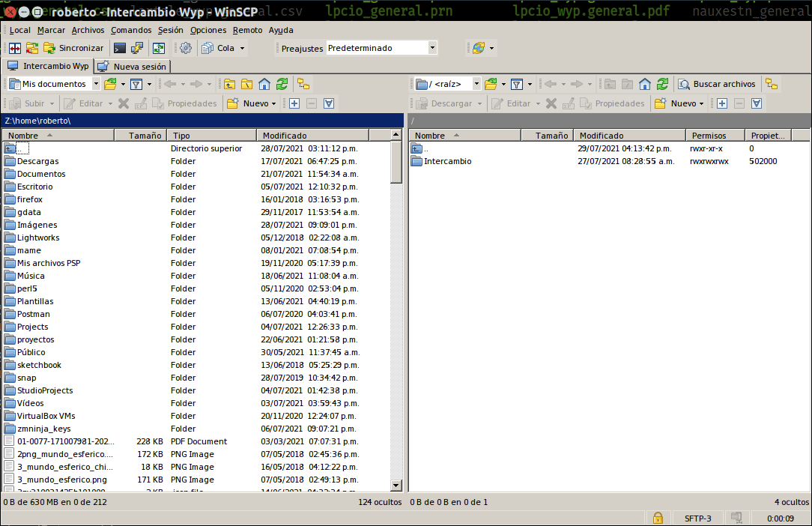Click the local panel vertical scrollbar
This screenshot has width=812, height=526.
[396, 300]
